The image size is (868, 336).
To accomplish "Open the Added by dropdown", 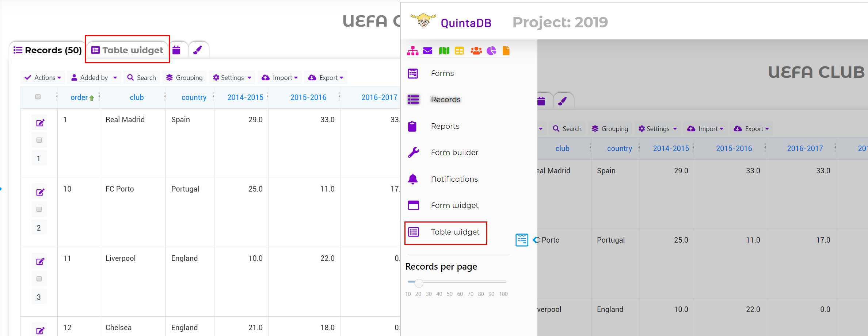I will pos(94,77).
